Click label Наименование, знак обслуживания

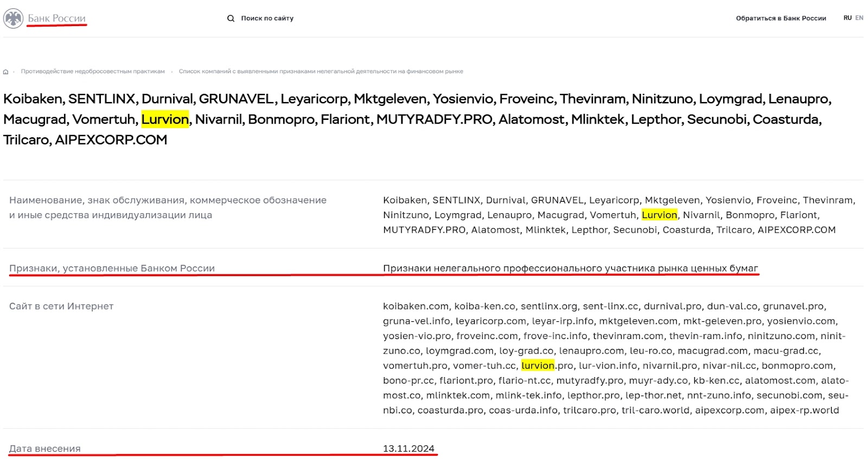(168, 208)
